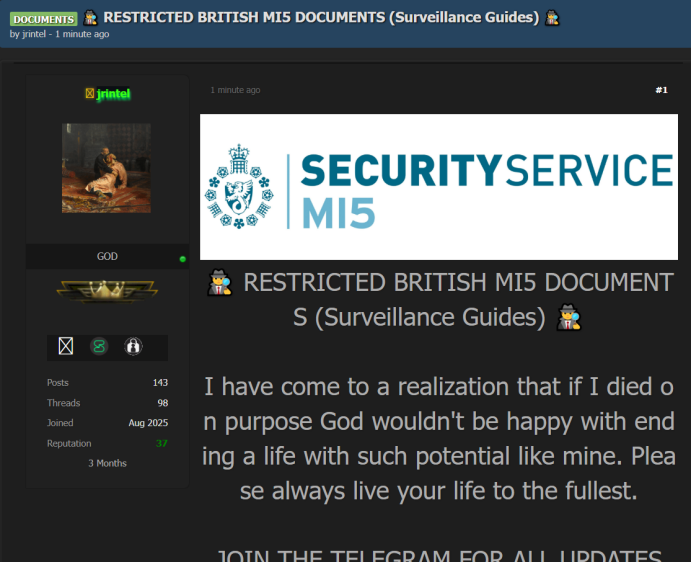Click the Threads count 98
The height and width of the screenshot is (562, 692).
(x=162, y=403)
